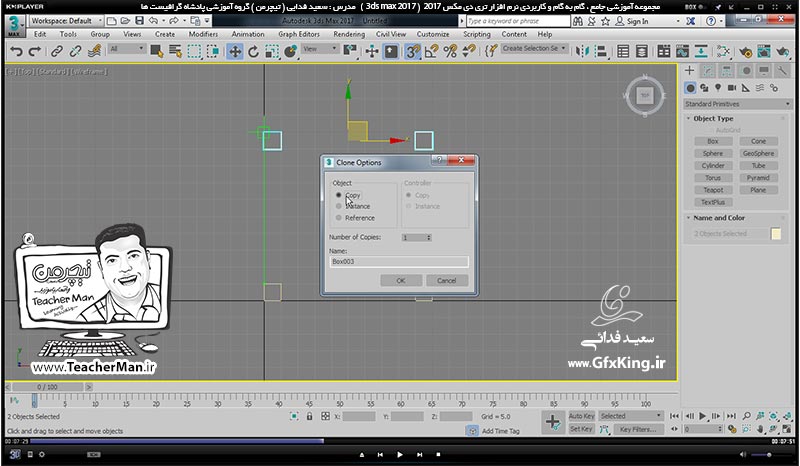
Task: Toggle the 3D Snaps icon
Action: point(412,51)
